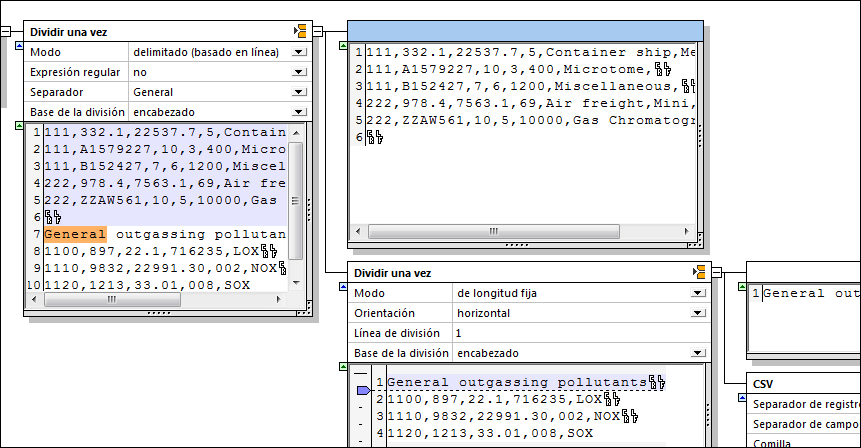Toggle the green triangle of the blue-header panel
Screen dimensions: 861x448
tap(342, 46)
